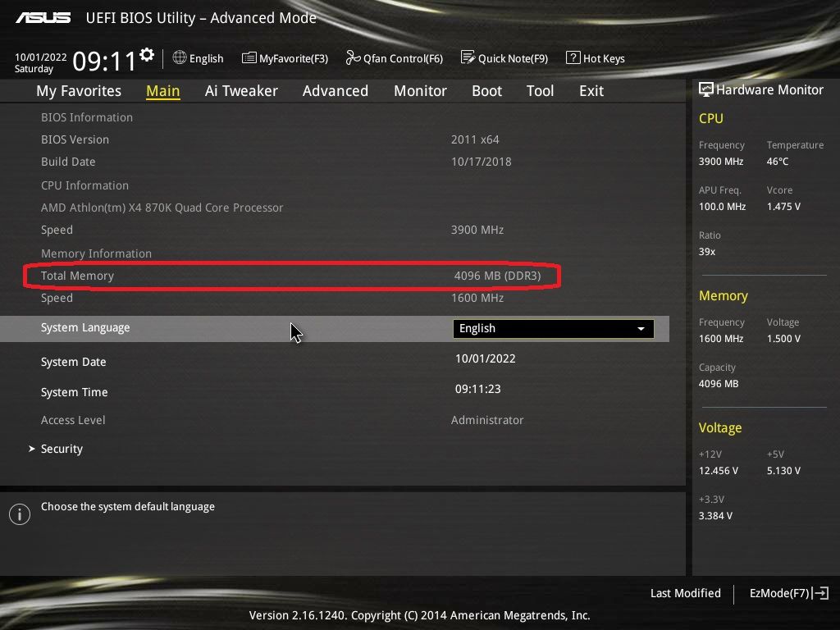Image resolution: width=840 pixels, height=630 pixels.
Task: Click the Voltage heading in Hardware Monitor
Action: (720, 427)
